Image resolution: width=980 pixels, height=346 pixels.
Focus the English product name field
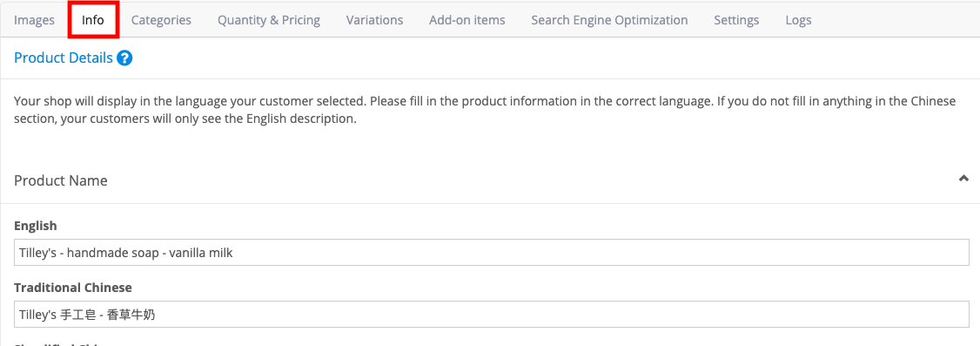point(491,253)
